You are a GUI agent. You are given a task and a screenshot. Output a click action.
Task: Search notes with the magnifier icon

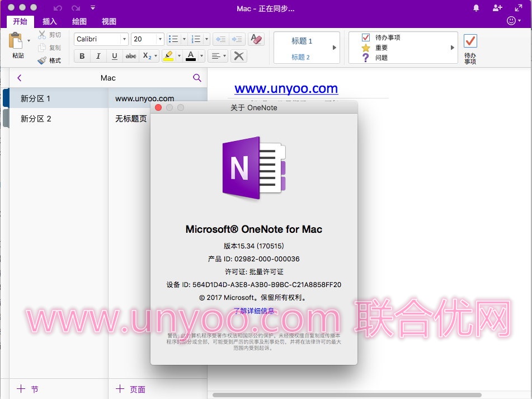coord(197,78)
